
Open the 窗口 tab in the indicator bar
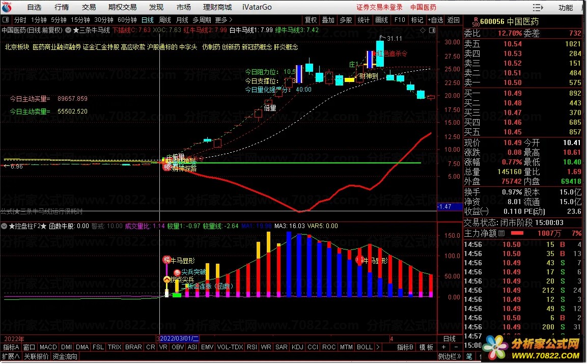pos(29,347)
